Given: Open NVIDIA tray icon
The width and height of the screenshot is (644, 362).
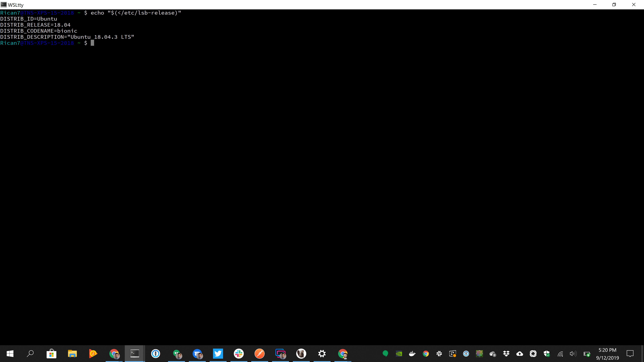Looking at the screenshot, I should pos(399,353).
